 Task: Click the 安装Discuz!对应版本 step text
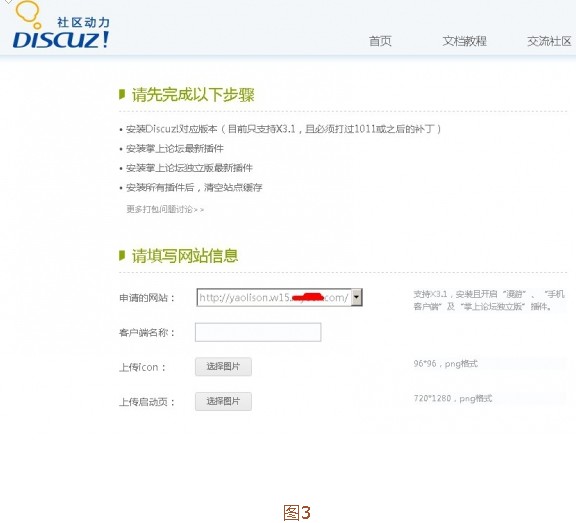click(283, 129)
